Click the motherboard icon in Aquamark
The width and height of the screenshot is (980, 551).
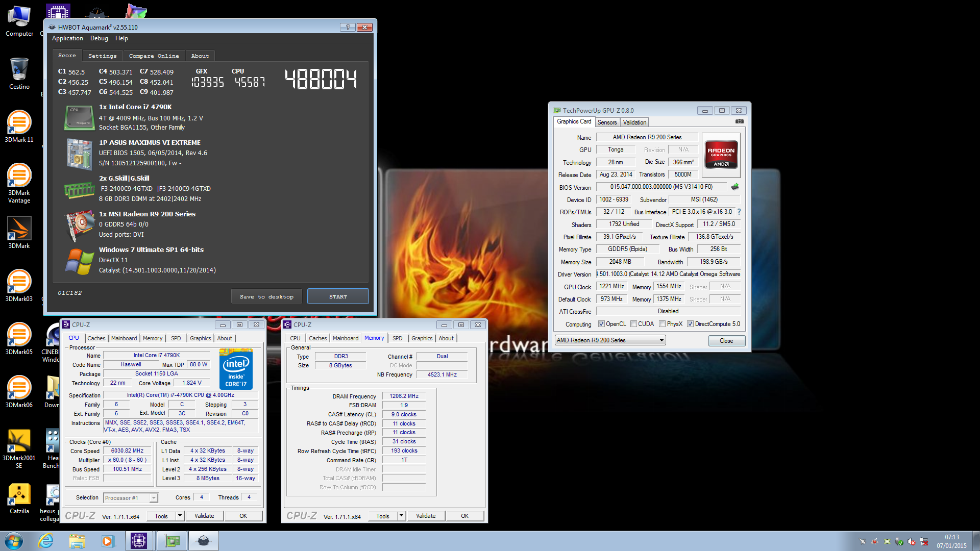(x=79, y=154)
